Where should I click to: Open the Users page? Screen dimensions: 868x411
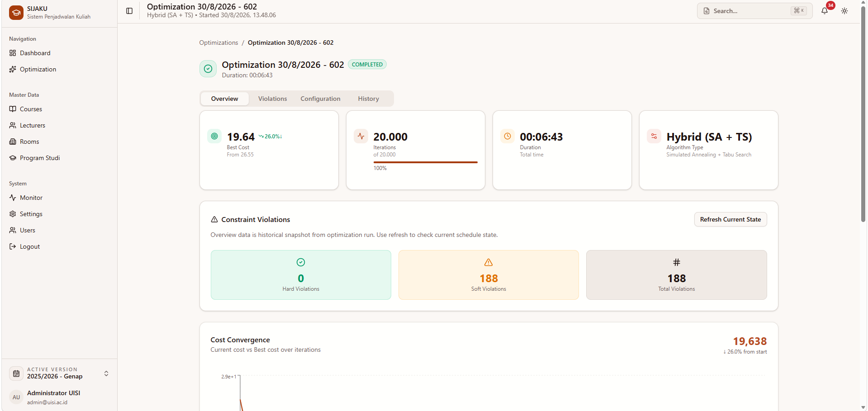(59, 230)
